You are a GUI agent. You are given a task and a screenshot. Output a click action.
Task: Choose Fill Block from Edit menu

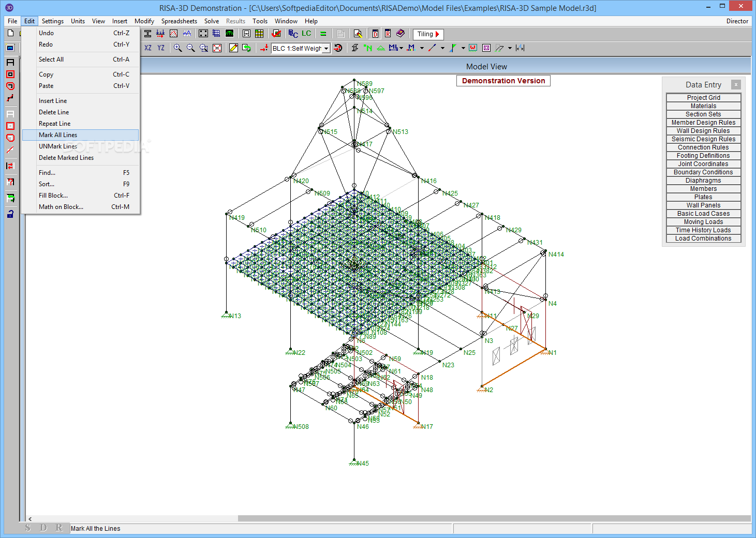click(80, 196)
